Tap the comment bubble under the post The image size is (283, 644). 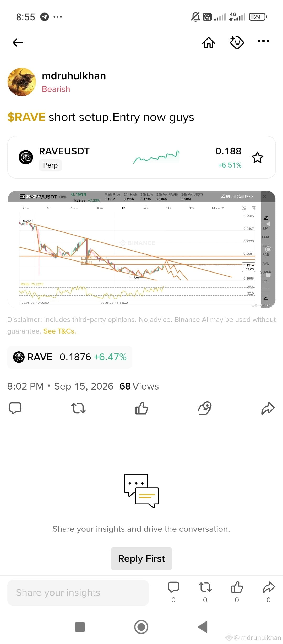pos(15,408)
